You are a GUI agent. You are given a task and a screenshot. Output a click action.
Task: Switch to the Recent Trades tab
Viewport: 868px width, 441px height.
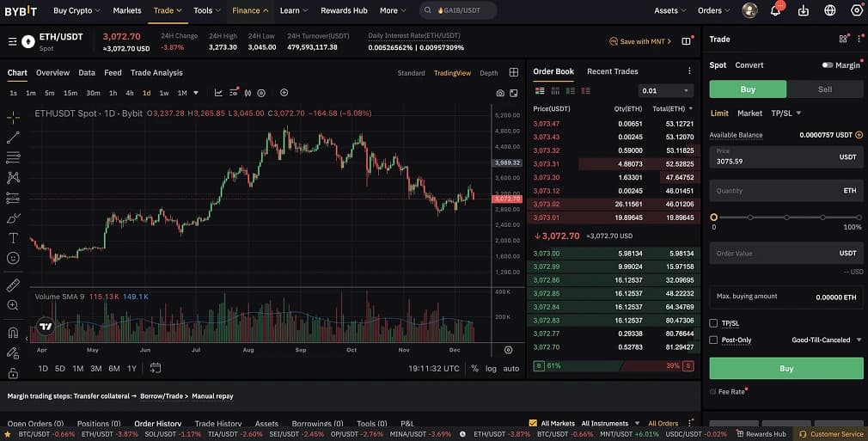click(612, 71)
